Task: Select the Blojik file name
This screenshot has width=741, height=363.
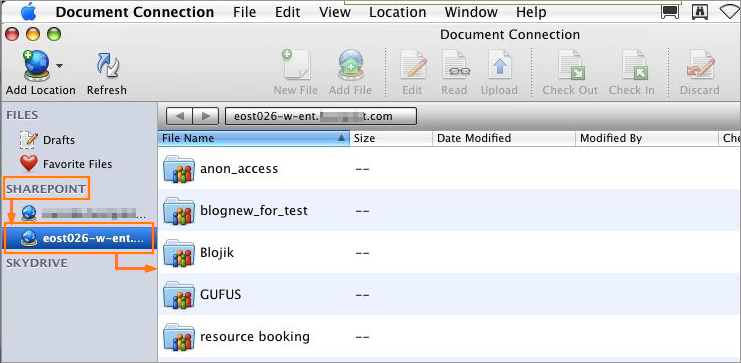Action: pyautogui.click(x=217, y=252)
